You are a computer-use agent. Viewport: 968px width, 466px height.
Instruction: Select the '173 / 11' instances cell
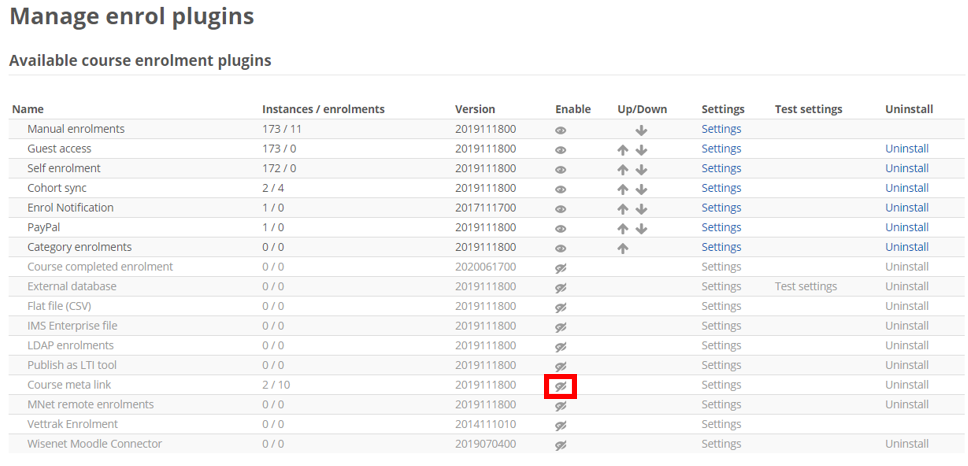pos(282,129)
